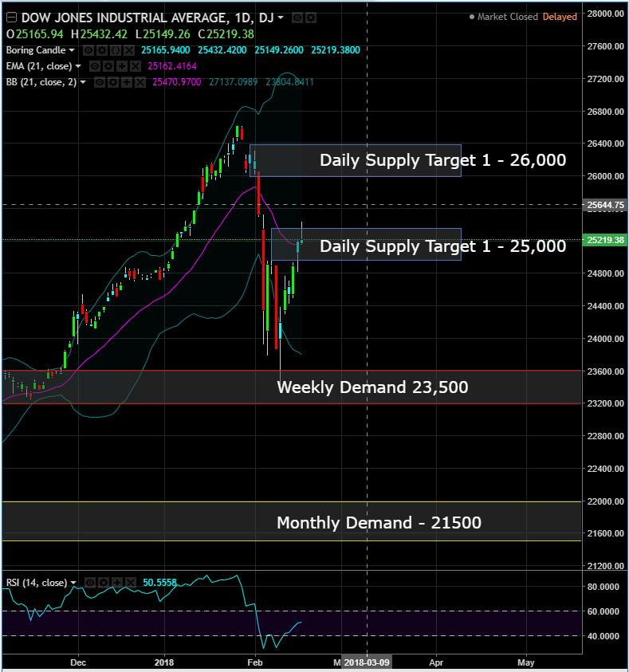The height and width of the screenshot is (672, 629).
Task: Click the Boring Candle value 25432.4200
Action: [x=222, y=50]
